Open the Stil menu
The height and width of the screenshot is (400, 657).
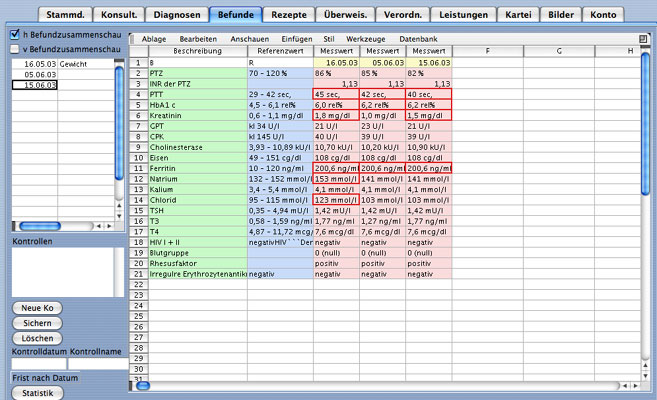(329, 39)
